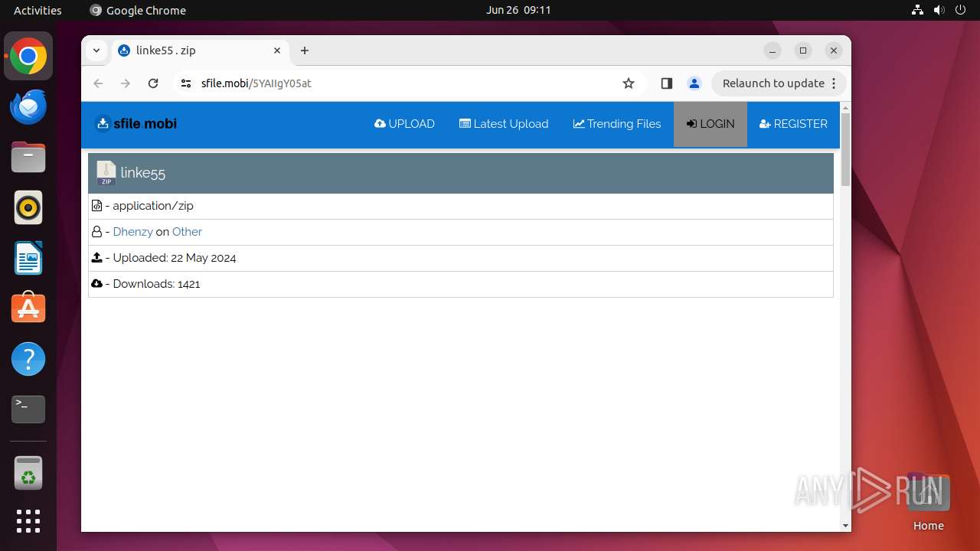The width and height of the screenshot is (980, 551).
Task: Click the linke55 zip file icon
Action: (x=106, y=173)
